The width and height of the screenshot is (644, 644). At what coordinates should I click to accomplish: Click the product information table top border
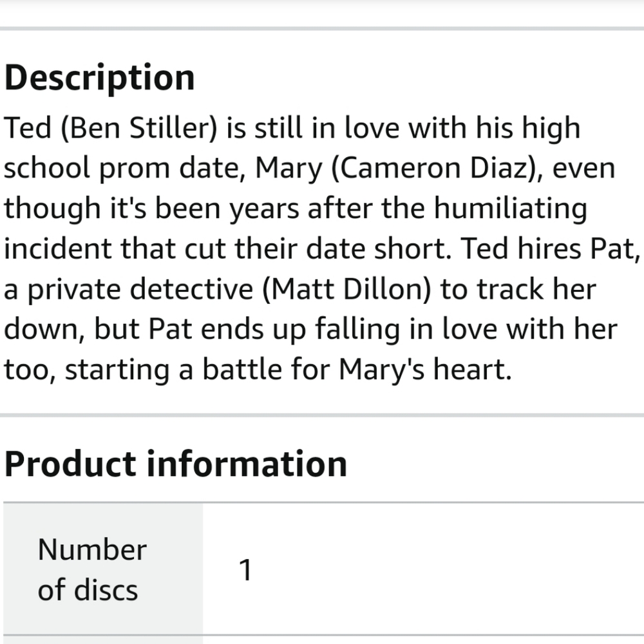(x=324, y=502)
